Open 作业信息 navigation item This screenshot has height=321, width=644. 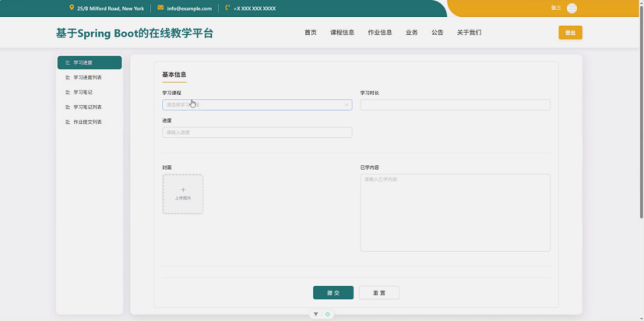click(380, 33)
